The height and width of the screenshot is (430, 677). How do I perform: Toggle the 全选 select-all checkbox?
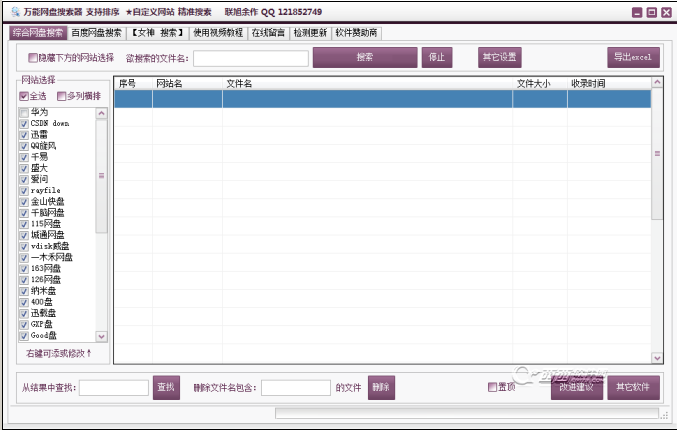click(24, 96)
